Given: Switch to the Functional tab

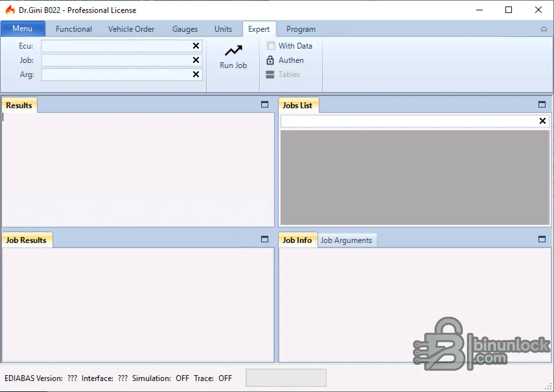Looking at the screenshot, I should click(74, 29).
